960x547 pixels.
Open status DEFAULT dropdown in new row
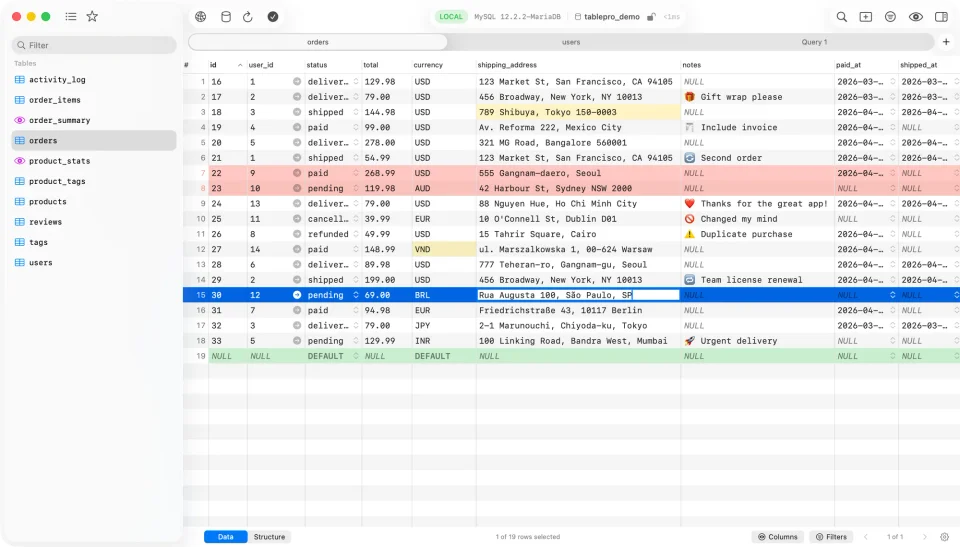coord(356,356)
